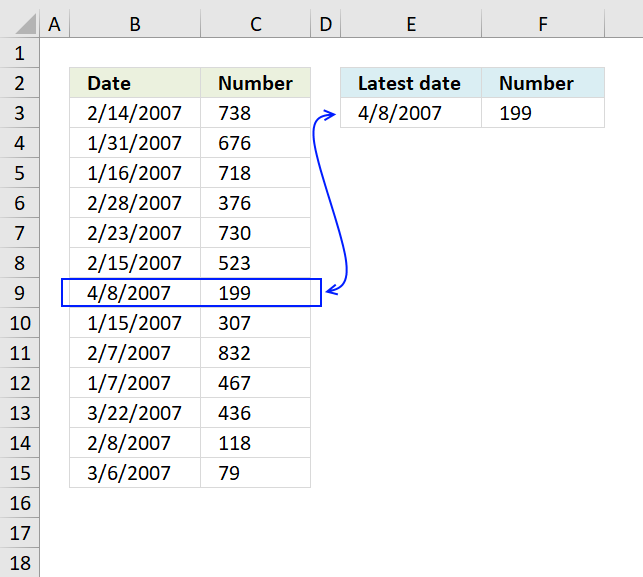Click the cell with date 3/22/2007
Screen dimensions: 643x577
(135, 413)
